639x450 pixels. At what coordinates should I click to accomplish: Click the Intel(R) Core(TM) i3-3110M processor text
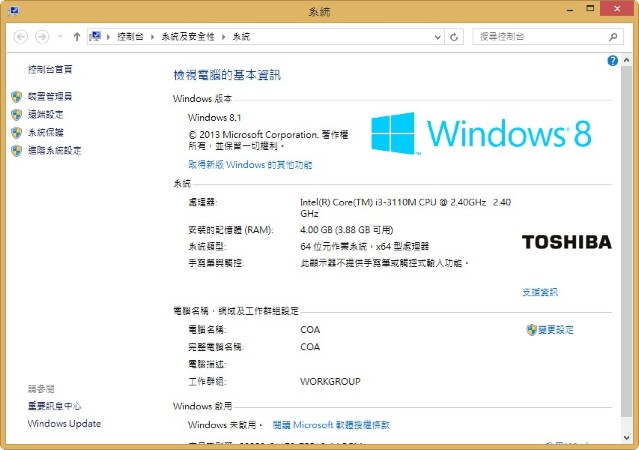405,207
